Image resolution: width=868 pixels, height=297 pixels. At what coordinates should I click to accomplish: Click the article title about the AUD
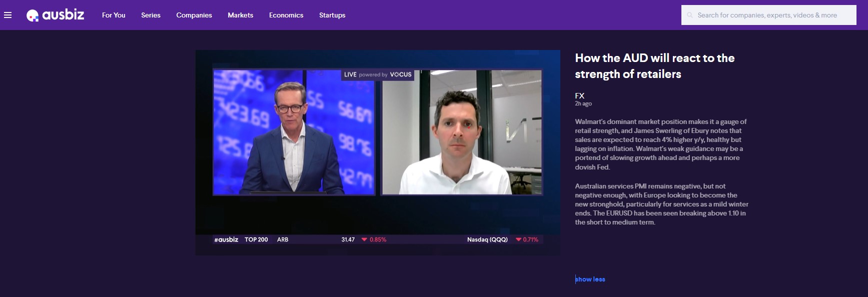(x=654, y=66)
